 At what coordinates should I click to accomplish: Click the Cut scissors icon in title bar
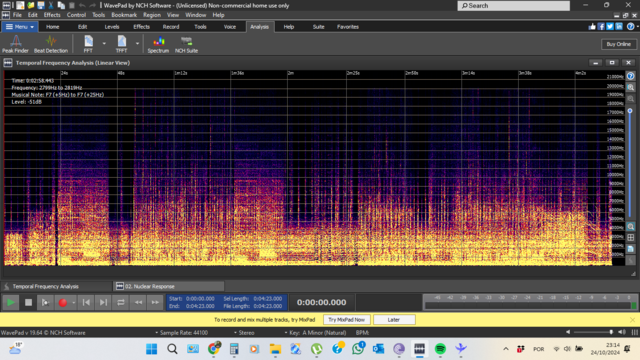51,5
